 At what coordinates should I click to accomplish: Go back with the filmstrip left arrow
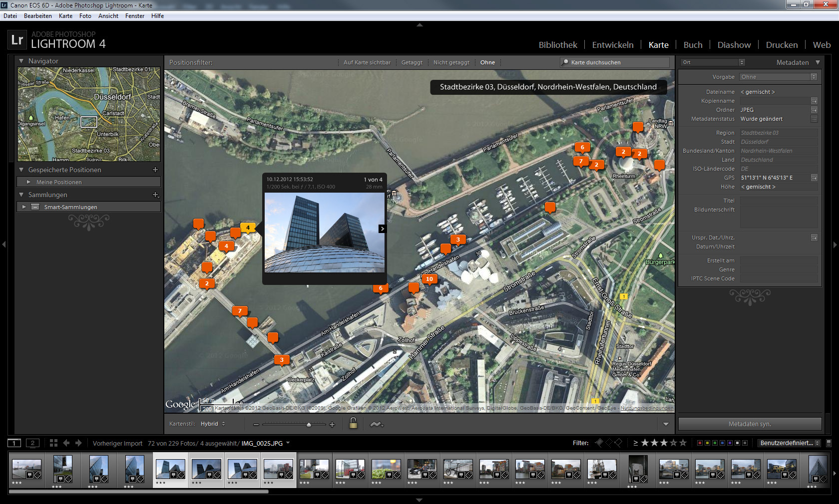(x=66, y=443)
